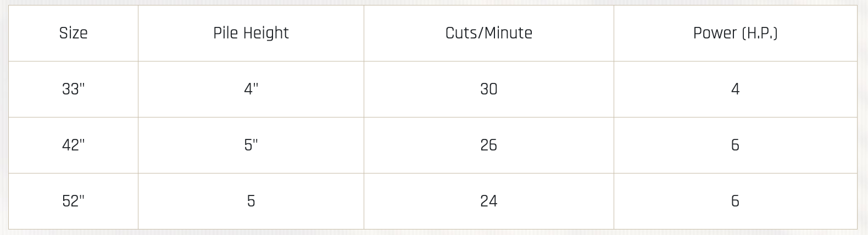Image resolution: width=868 pixels, height=235 pixels.
Task: Click the Power (H.P.) column header
Action: (735, 33)
